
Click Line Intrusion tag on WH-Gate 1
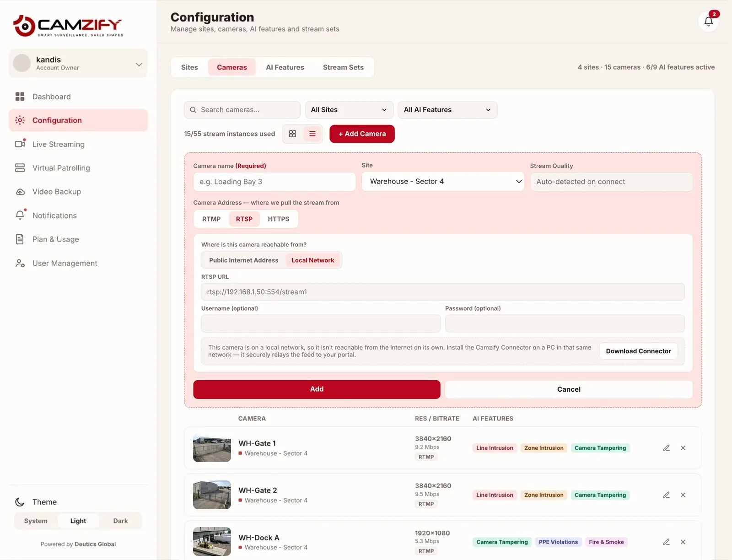point(495,448)
